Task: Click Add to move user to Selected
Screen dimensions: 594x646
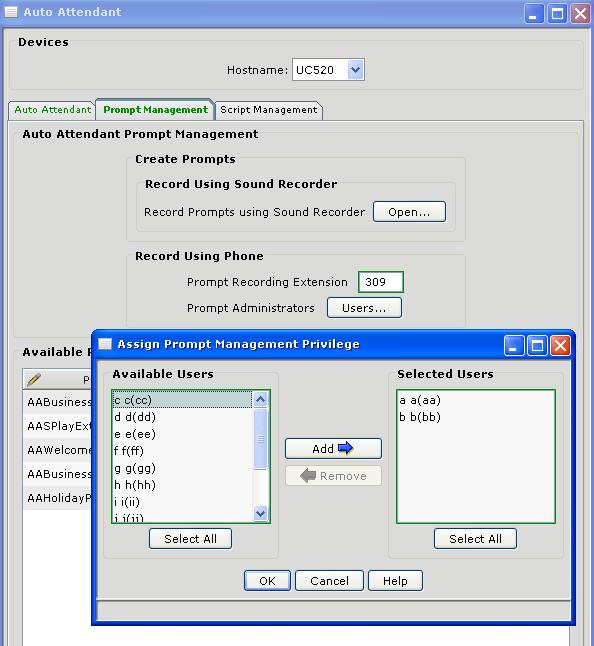Action: coord(333,448)
